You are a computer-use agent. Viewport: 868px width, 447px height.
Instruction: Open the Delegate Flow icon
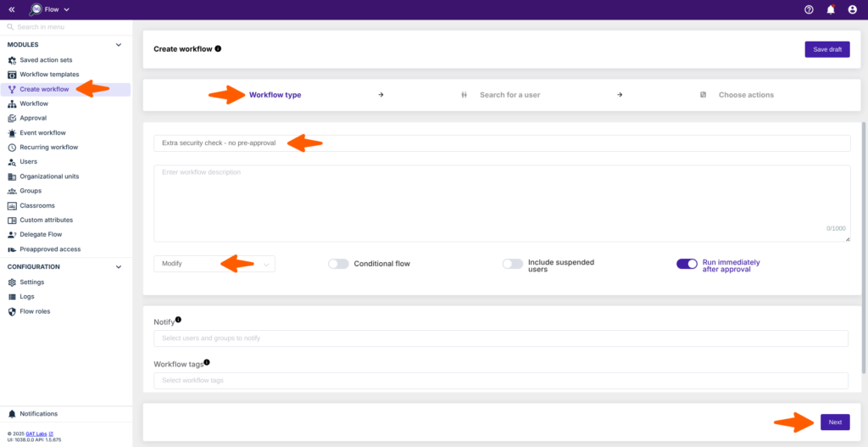tap(12, 234)
